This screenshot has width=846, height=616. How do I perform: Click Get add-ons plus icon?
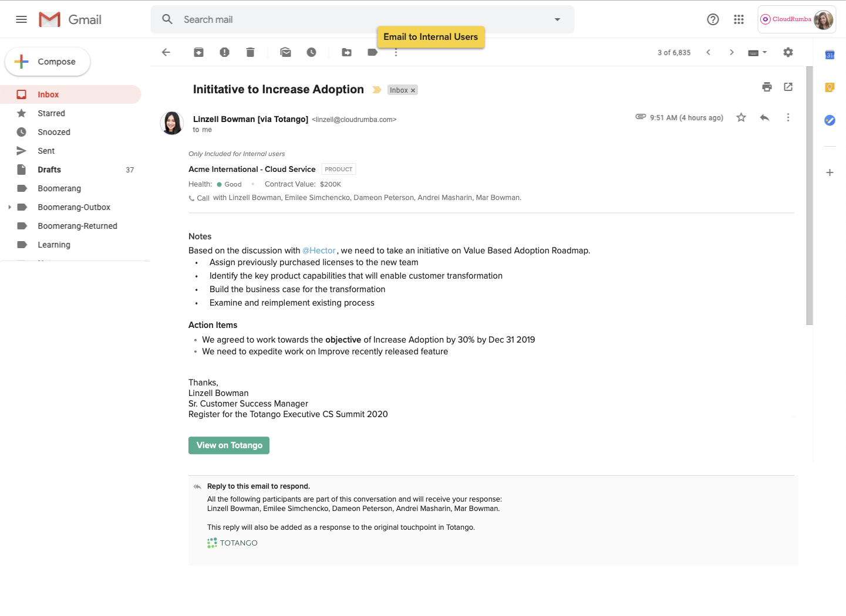(830, 172)
